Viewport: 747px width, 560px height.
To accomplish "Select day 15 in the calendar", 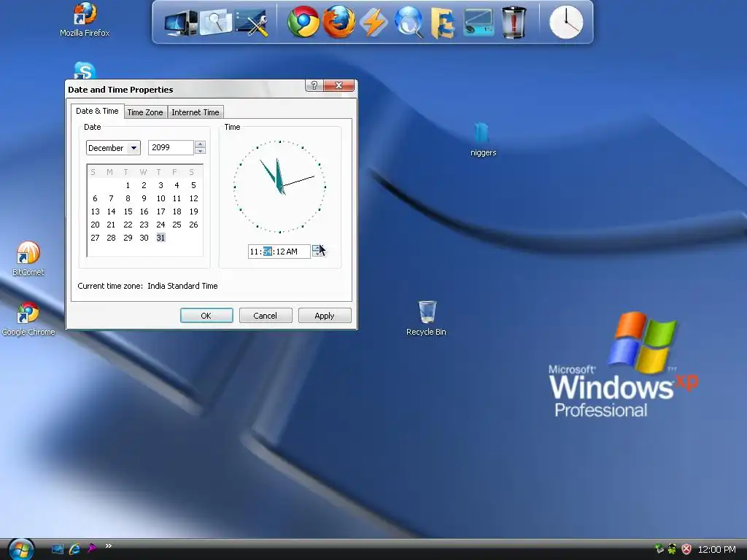I will coord(128,211).
